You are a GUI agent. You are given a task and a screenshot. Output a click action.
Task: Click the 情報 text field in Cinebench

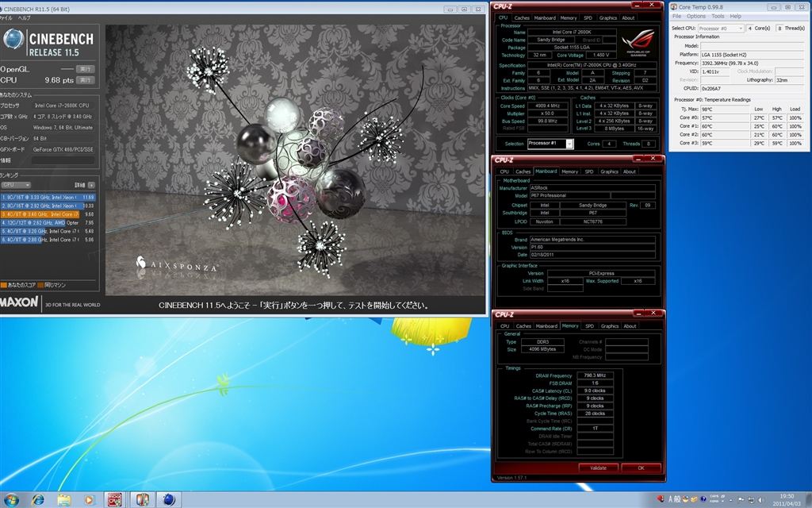[x=65, y=160]
